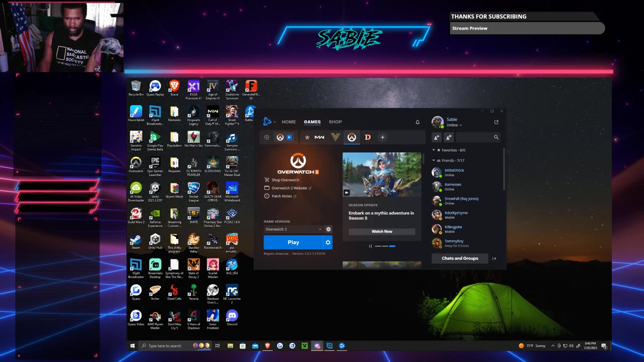Click the friends search field

coord(478,137)
